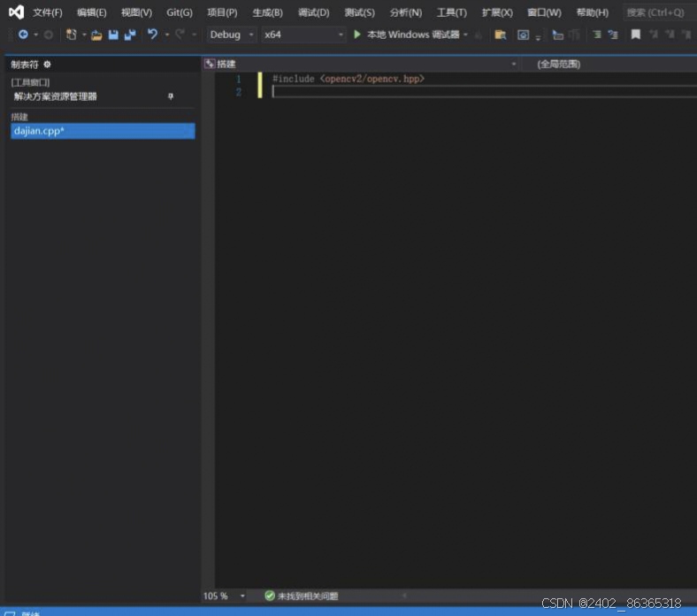The width and height of the screenshot is (697, 616).
Task: Undo the last edit with undo icon
Action: pyautogui.click(x=152, y=34)
